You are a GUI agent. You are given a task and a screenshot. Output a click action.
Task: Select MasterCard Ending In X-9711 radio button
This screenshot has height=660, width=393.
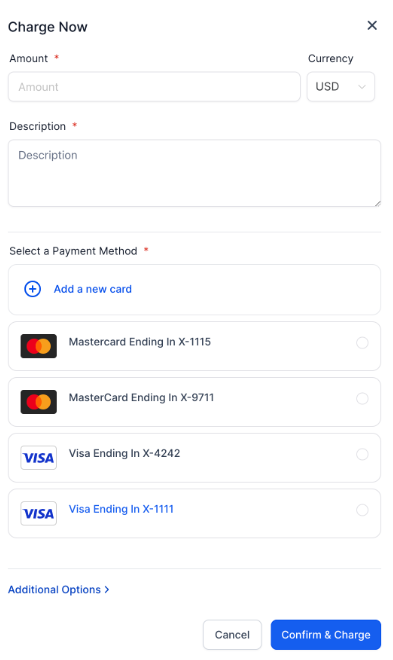(362, 398)
